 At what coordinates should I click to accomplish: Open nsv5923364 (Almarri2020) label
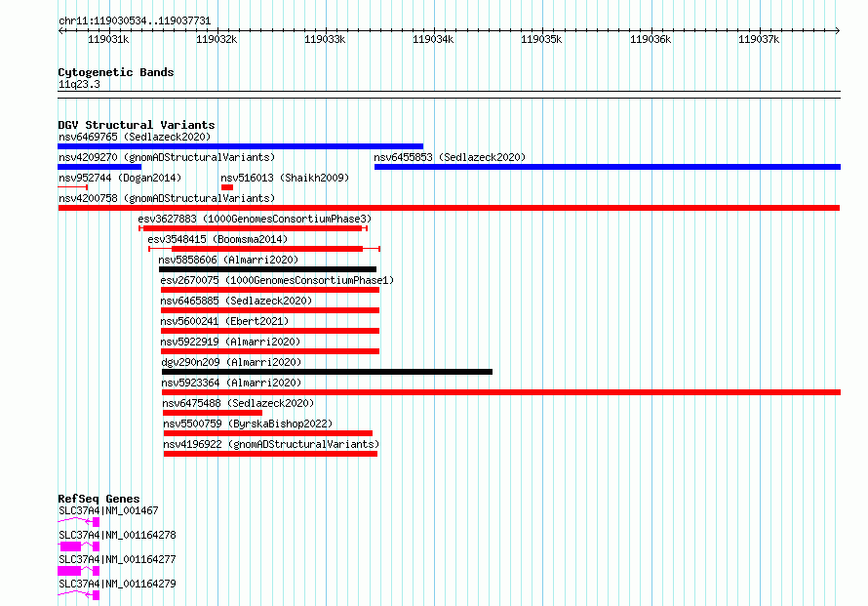(231, 383)
